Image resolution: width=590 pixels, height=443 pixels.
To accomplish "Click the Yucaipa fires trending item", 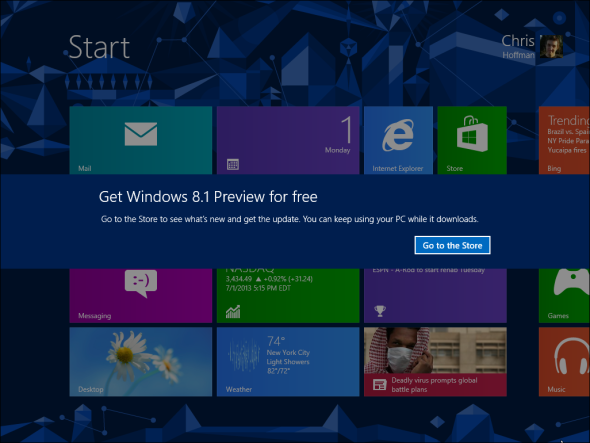I will click(x=567, y=150).
